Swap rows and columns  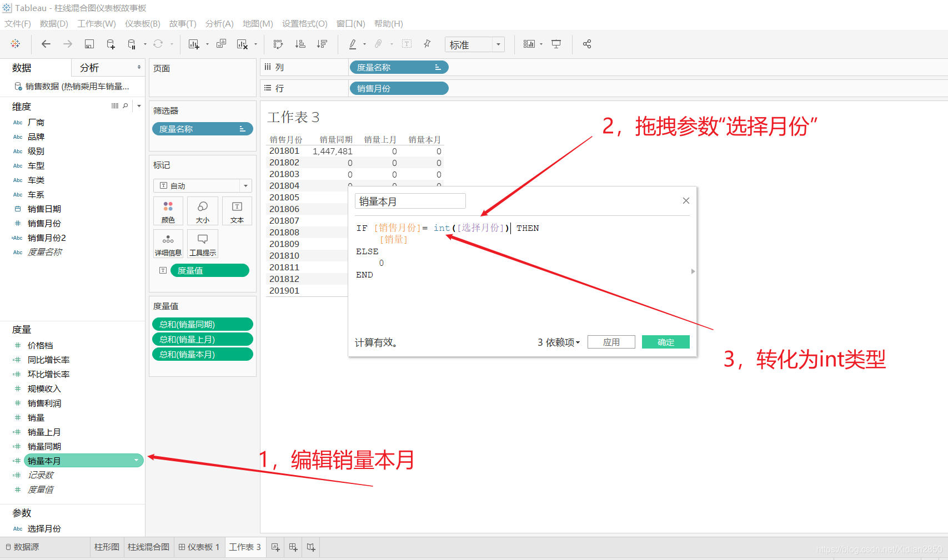pos(278,44)
